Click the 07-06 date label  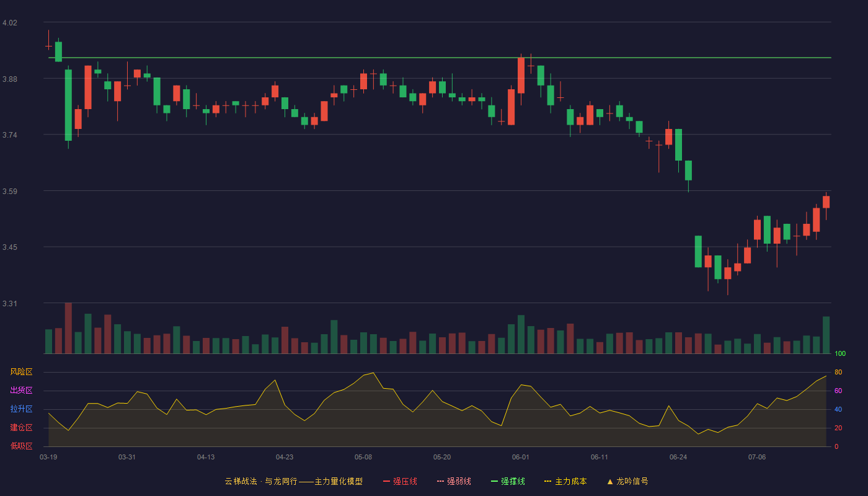pyautogui.click(x=757, y=457)
